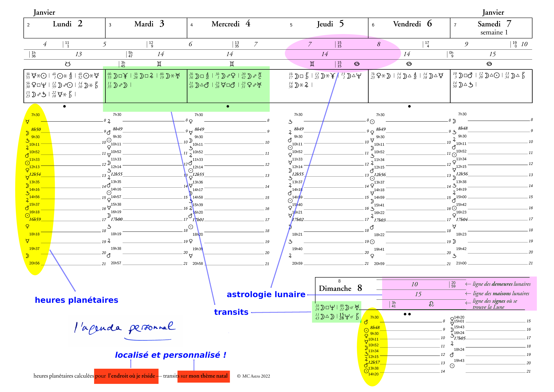Click the 4h1 Sun sextile AS transit on Lundi
The width and height of the screenshot is (554, 392).
pyautogui.click(x=62, y=76)
